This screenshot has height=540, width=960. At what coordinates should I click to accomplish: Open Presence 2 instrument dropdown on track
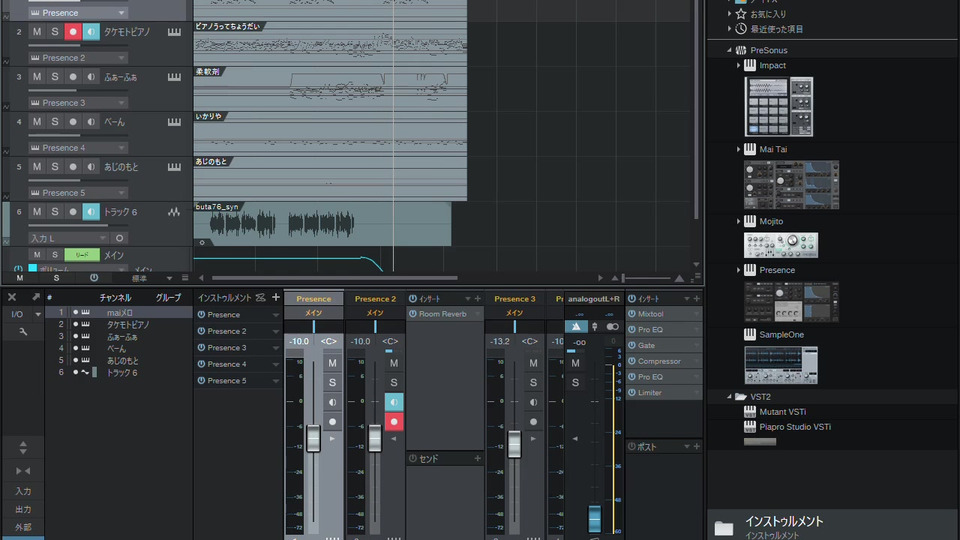[78, 58]
